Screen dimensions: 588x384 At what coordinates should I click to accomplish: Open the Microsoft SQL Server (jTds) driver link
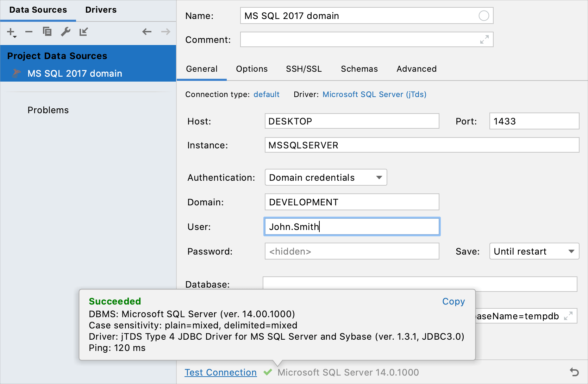(374, 94)
